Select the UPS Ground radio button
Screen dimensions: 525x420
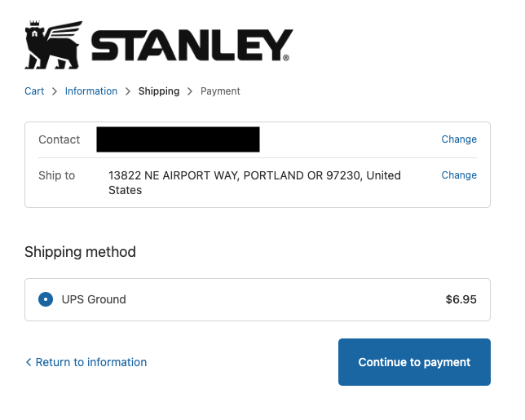46,299
